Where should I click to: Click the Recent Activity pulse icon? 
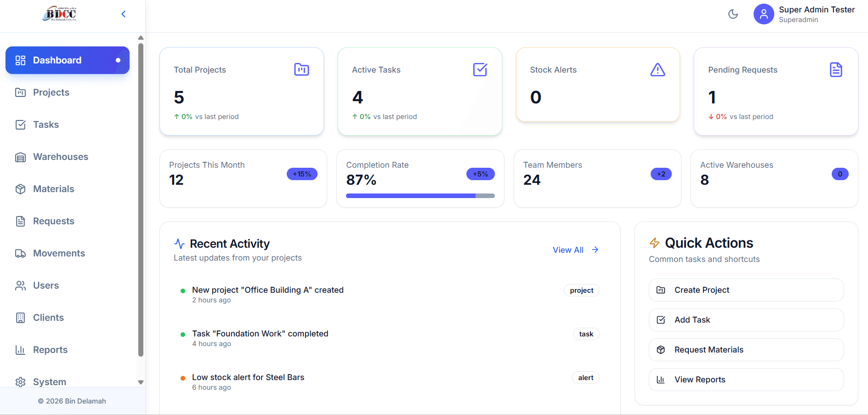coord(179,244)
